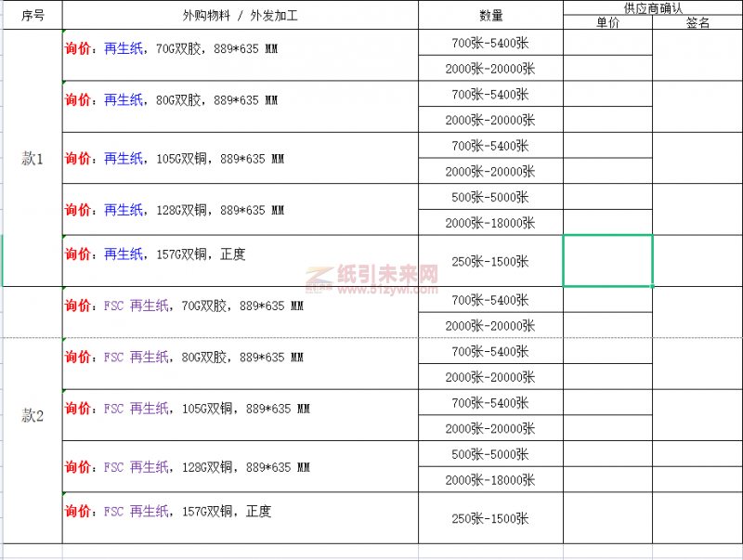Click the non-FSC 再生纸 70G双胶 item cell
The height and width of the screenshot is (560, 743).
(x=240, y=55)
